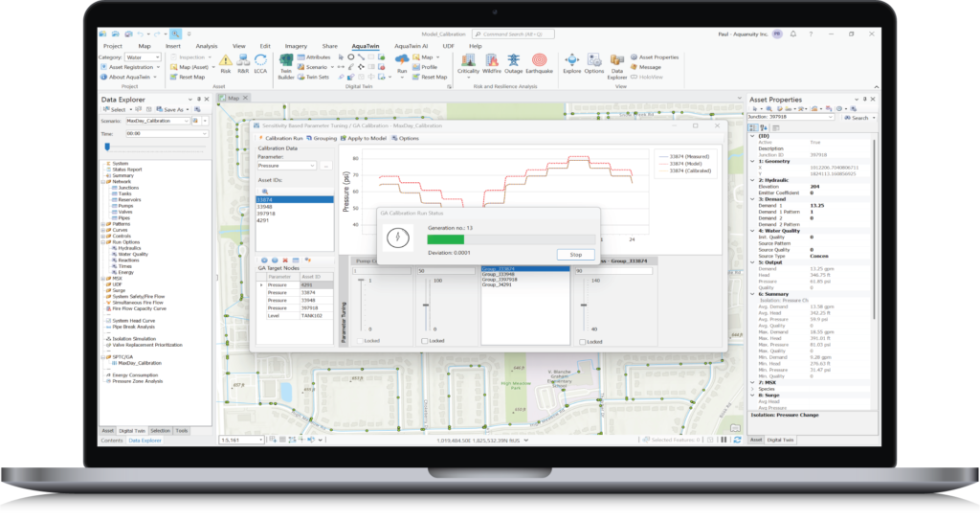The height and width of the screenshot is (521, 980).
Task: Adjust the Data Explorer time slider handle
Action: pos(107,147)
